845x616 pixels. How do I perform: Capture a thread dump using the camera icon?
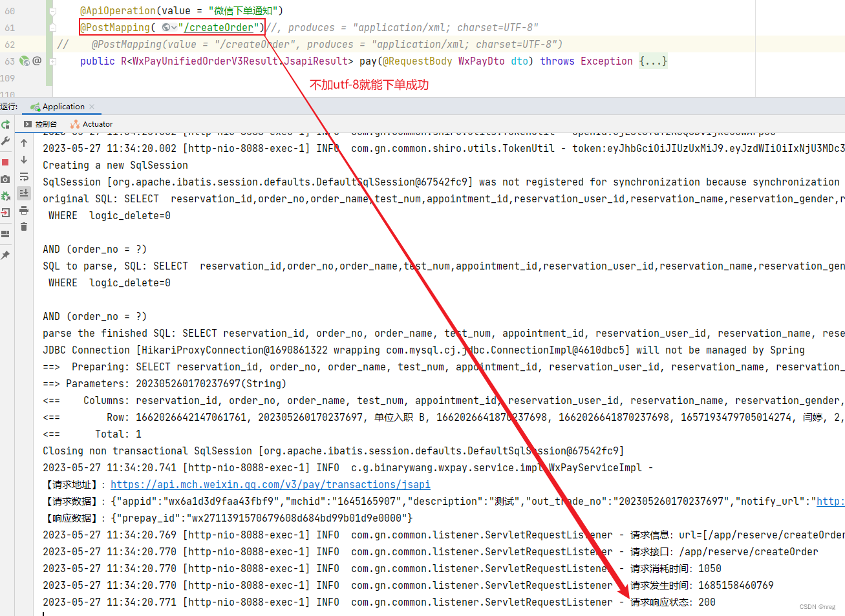(x=5, y=178)
